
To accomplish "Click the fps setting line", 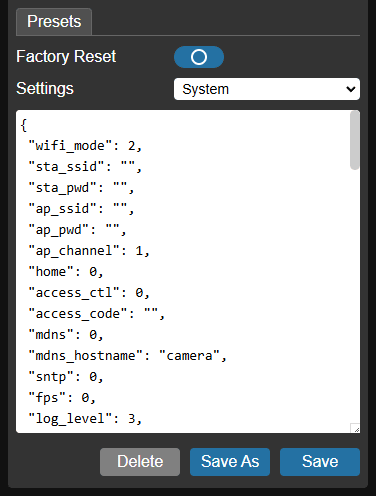I will tap(62, 398).
